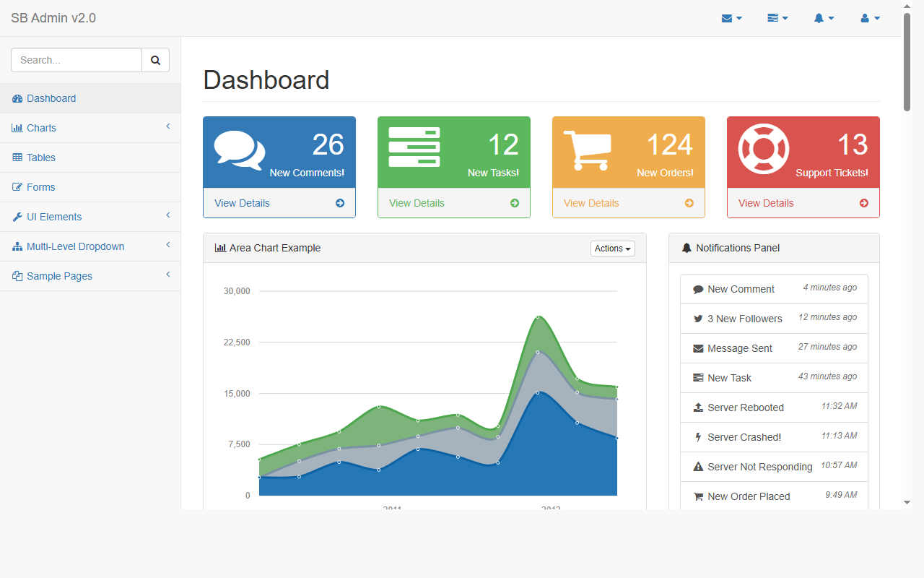Click the dashboard gauge icon in sidebar
This screenshot has width=924, height=578.
[x=17, y=98]
